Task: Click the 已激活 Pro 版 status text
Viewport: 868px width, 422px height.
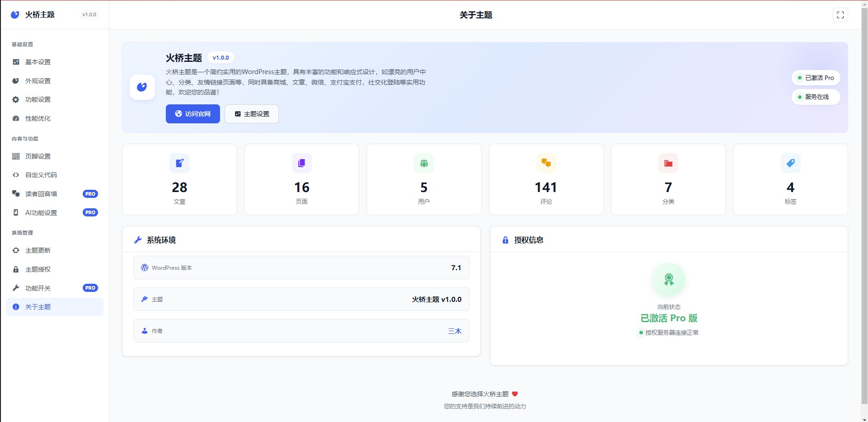Action: 669,318
